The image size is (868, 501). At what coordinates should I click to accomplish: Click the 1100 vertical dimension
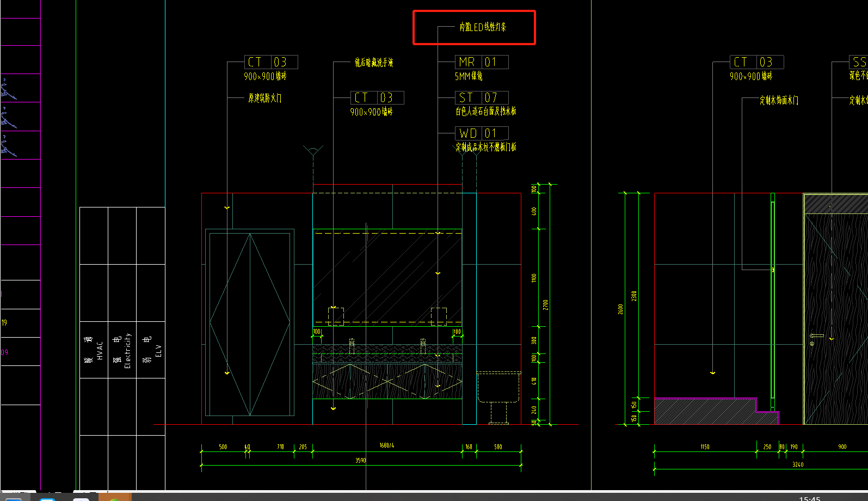click(x=534, y=278)
